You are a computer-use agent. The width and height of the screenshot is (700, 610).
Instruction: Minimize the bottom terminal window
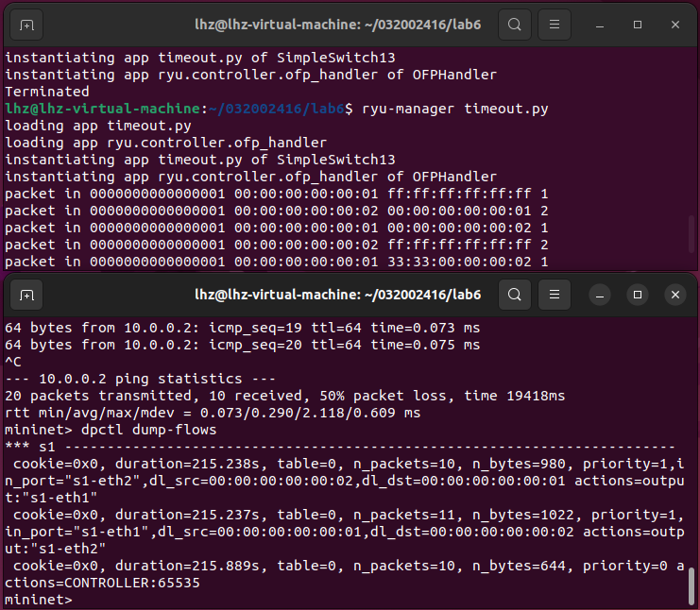click(599, 296)
